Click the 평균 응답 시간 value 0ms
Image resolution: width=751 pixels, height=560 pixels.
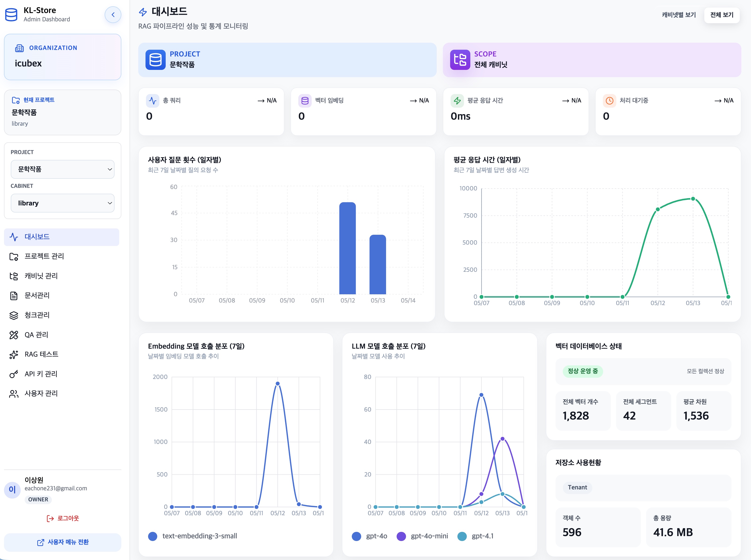460,116
